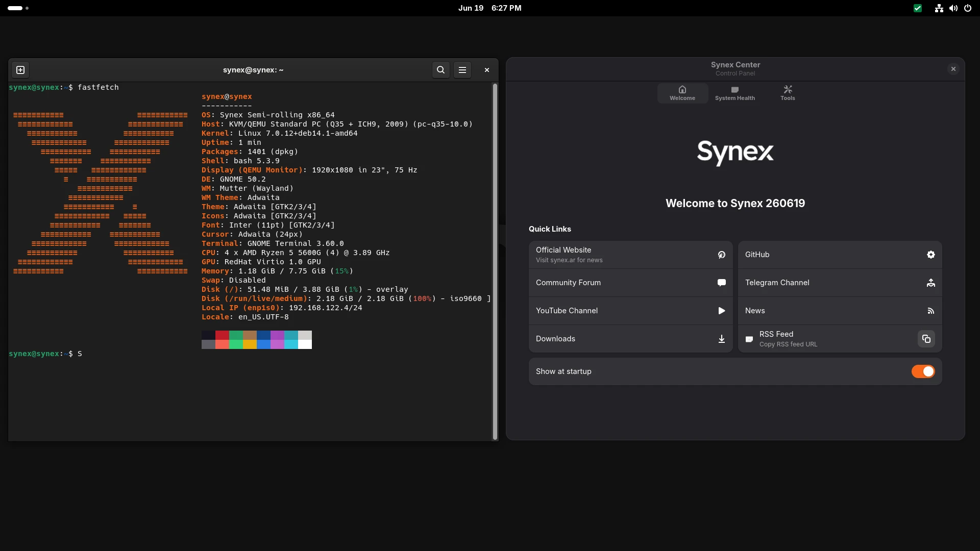Click the YouTube play icon
Screen dimensions: 980x551
(722, 311)
